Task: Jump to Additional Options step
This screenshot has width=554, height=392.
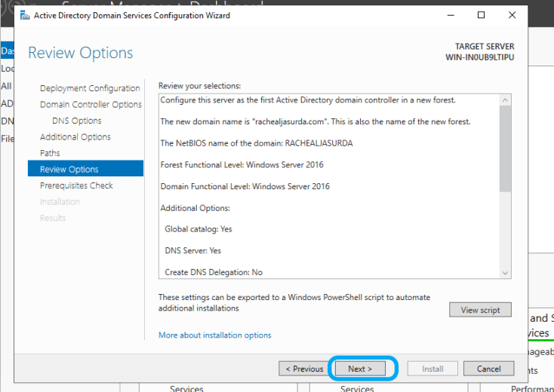Action: 75,137
